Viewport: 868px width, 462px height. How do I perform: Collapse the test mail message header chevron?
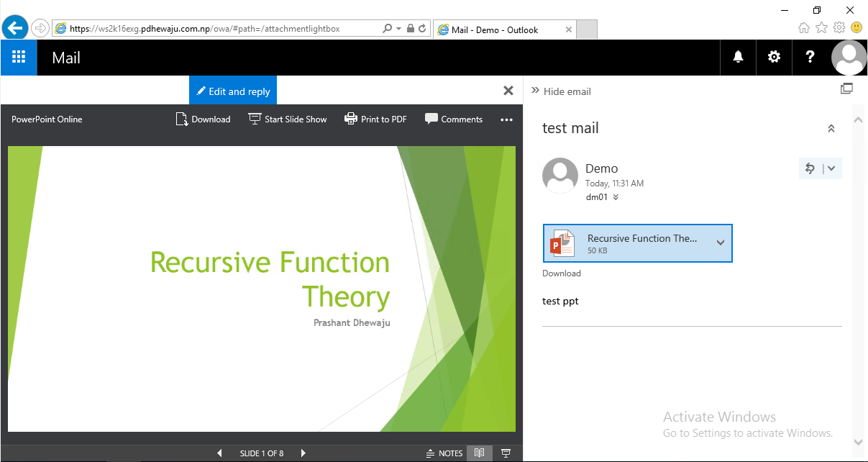pos(831,127)
